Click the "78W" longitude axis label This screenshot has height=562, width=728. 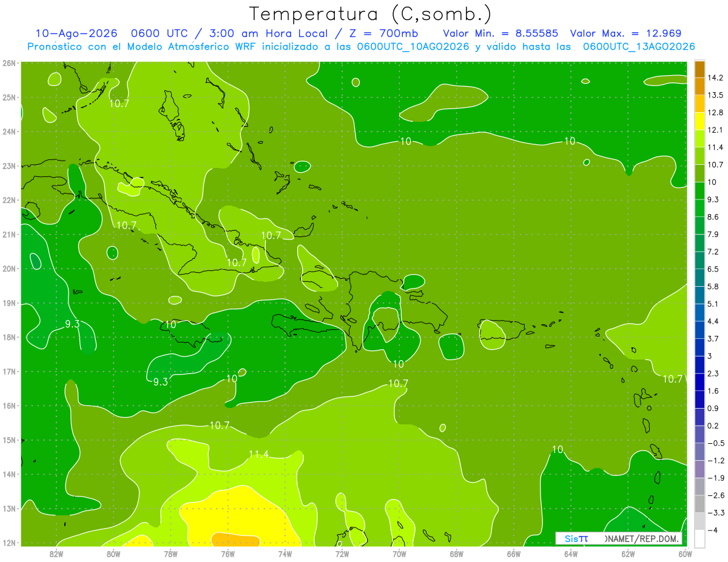point(170,554)
